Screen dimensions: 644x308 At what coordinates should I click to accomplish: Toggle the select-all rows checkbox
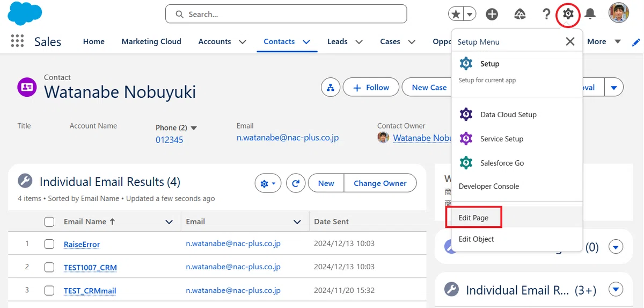[x=49, y=221]
